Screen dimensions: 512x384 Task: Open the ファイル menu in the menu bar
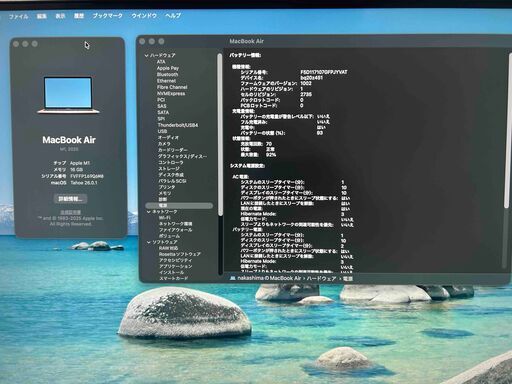coord(18,16)
